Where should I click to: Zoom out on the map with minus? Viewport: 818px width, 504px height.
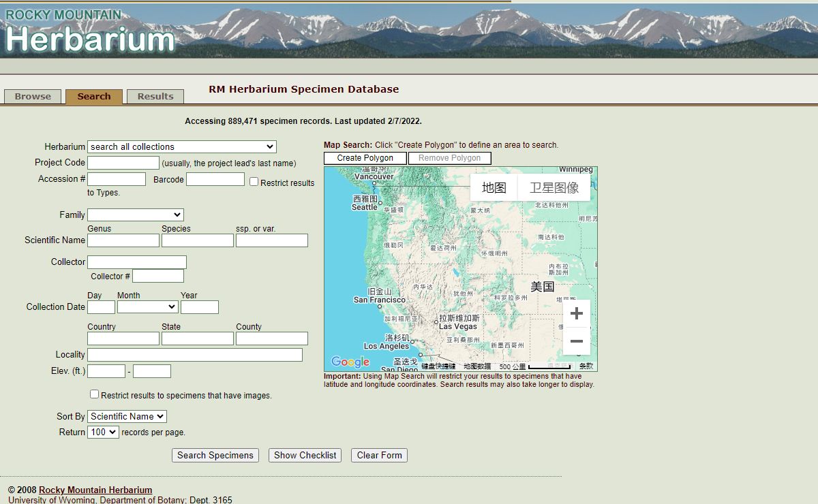click(x=577, y=341)
